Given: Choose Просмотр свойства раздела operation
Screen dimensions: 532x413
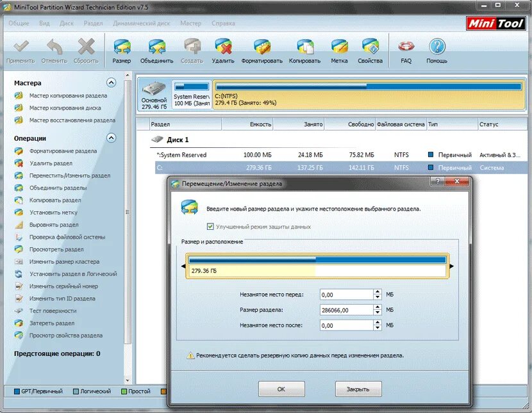Looking at the screenshot, I should (65, 336).
